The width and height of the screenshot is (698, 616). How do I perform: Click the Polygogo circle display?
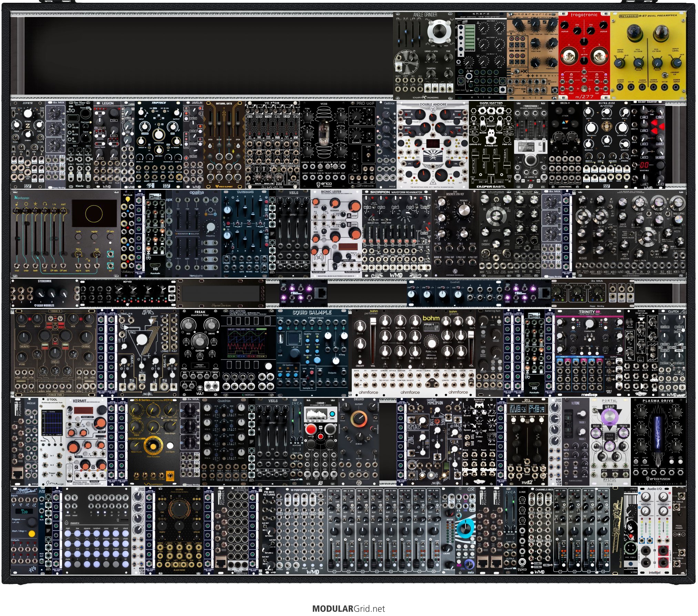pos(94,213)
